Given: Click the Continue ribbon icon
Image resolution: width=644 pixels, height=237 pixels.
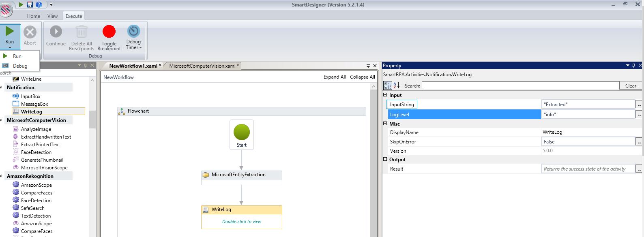Looking at the screenshot, I should pyautogui.click(x=56, y=32).
